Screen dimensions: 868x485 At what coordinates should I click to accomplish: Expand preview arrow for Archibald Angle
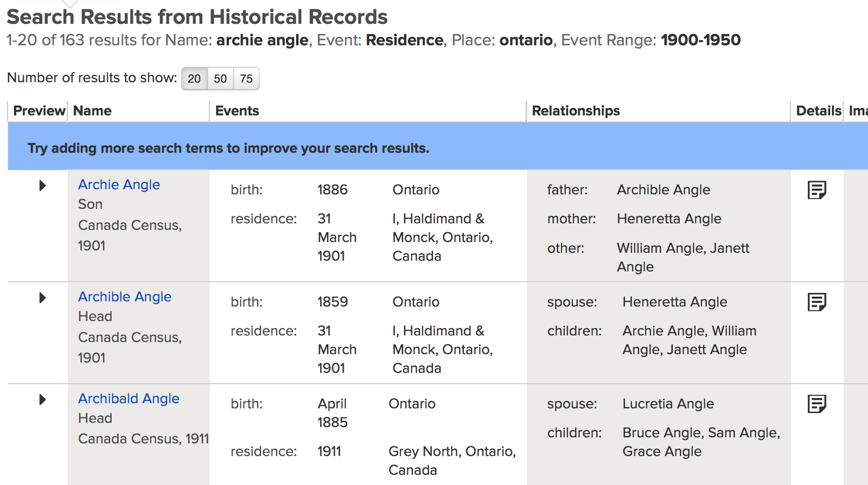(x=42, y=400)
